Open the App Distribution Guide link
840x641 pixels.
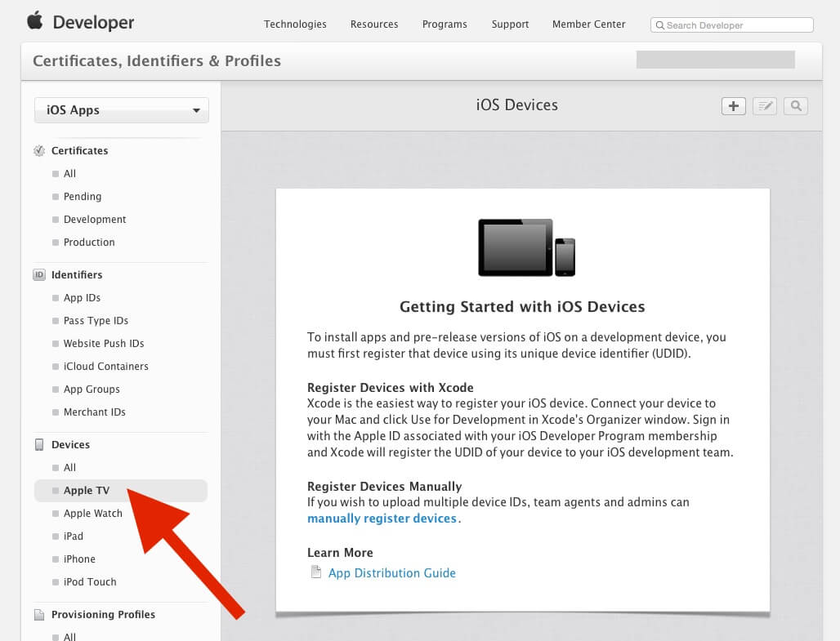(392, 573)
